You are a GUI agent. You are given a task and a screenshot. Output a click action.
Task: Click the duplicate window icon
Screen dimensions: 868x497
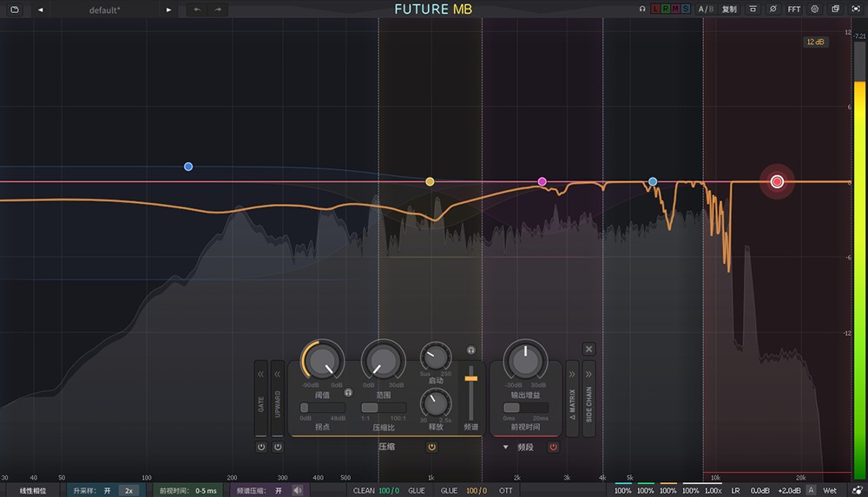click(x=835, y=9)
